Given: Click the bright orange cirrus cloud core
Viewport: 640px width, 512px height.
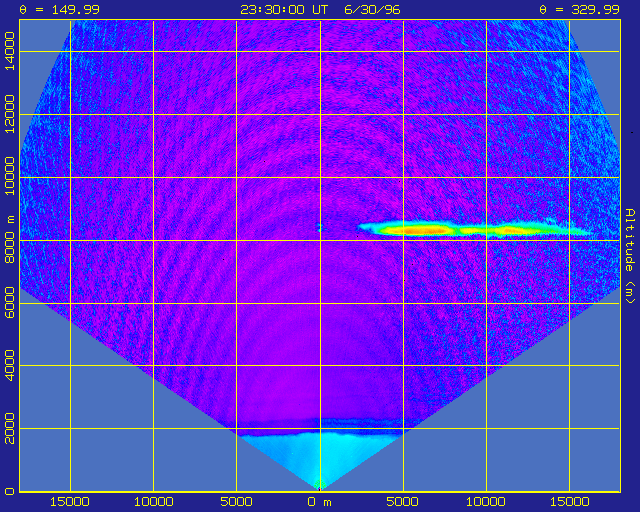Looking at the screenshot, I should tap(424, 230).
